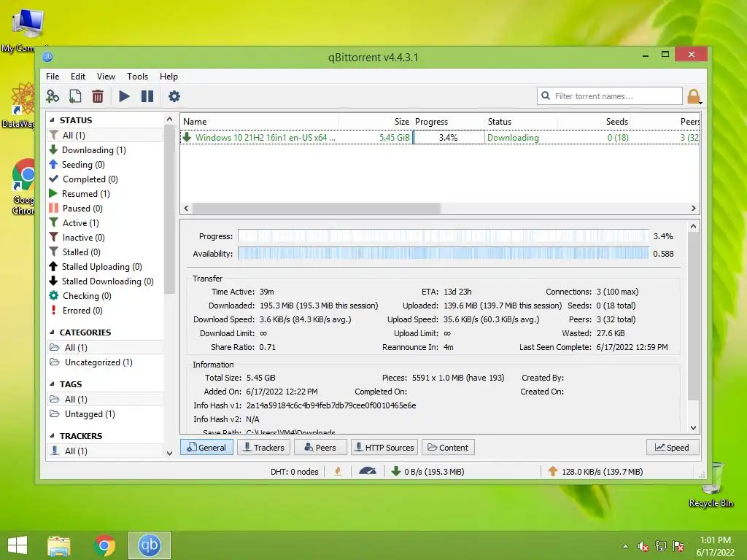747x560 pixels.
Task: Open the Windows Start button
Action: pos(18,545)
